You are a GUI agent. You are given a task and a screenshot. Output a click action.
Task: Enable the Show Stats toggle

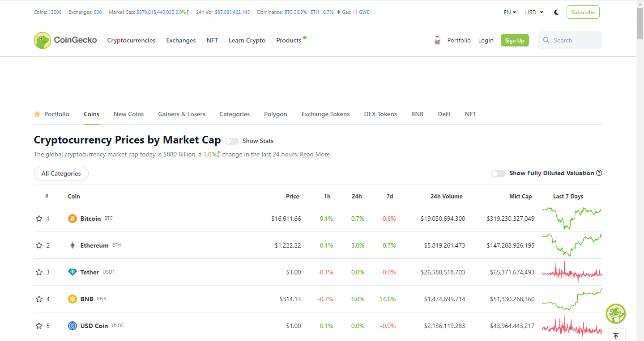[232, 141]
